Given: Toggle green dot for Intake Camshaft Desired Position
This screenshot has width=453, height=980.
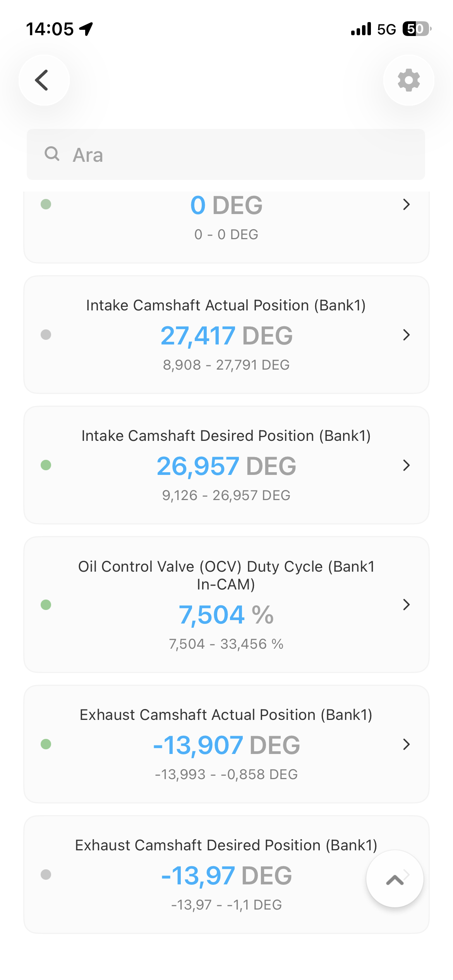Looking at the screenshot, I should click(x=46, y=465).
